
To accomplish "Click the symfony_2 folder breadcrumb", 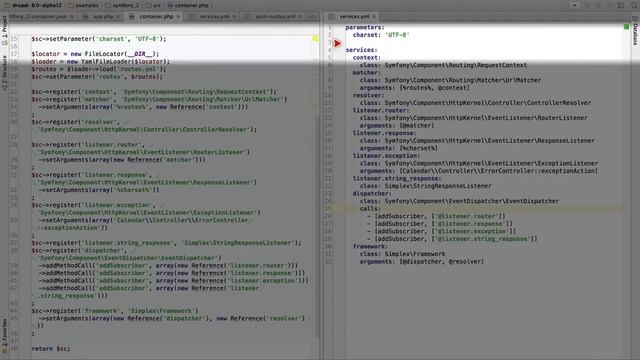I will pyautogui.click(x=122, y=5).
